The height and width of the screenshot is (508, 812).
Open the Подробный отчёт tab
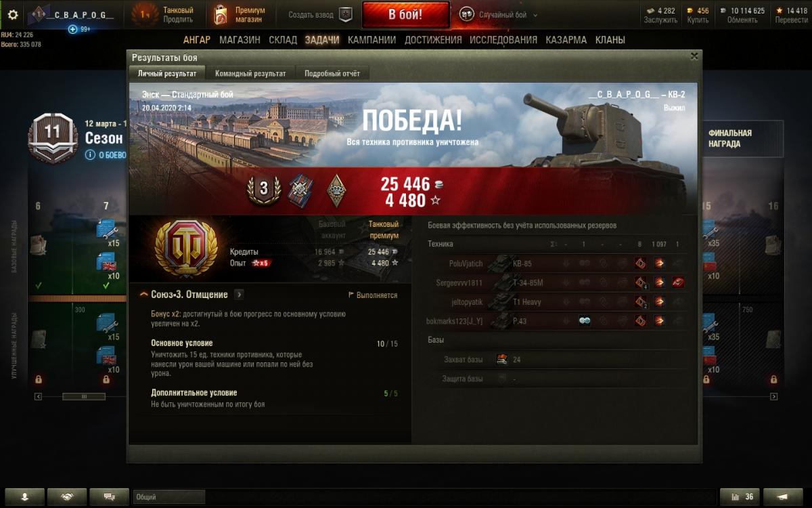[x=332, y=73]
